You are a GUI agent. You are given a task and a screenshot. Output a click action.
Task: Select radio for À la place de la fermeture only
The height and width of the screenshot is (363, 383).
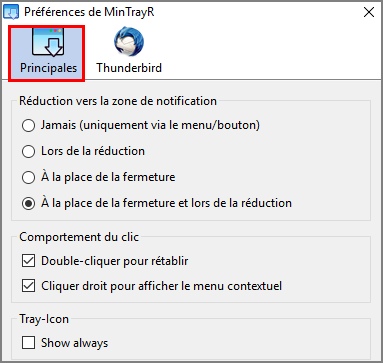tap(28, 177)
